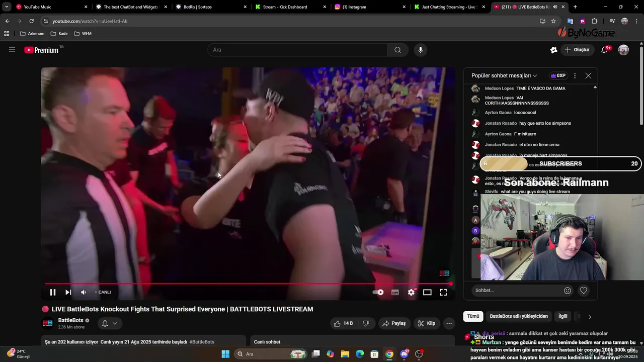
Task: Select the Tümü filter chip
Action: (473, 316)
